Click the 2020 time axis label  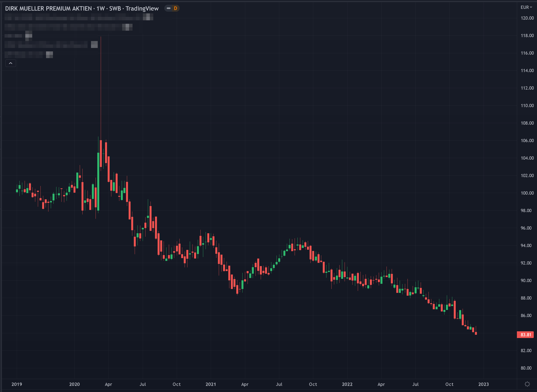74,384
